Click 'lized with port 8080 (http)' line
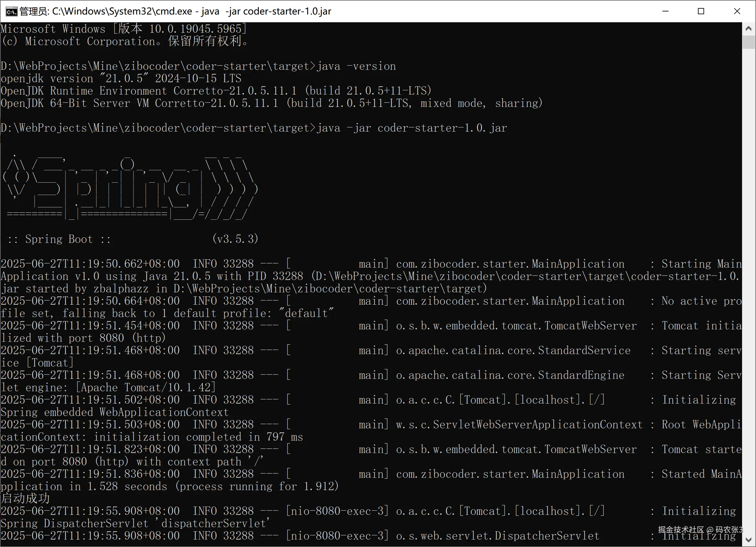 click(83, 338)
